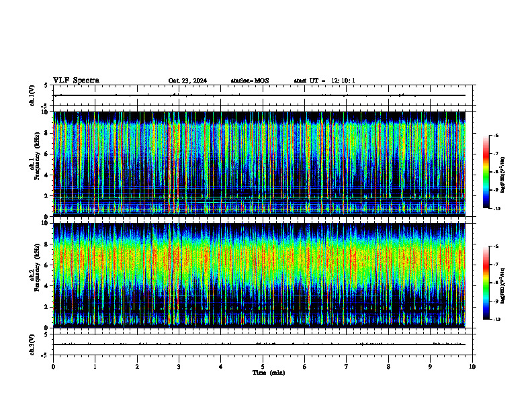This screenshot has height=411, width=532.
Task: Click the "VLF Spectra" plot title
Action: tap(76, 81)
